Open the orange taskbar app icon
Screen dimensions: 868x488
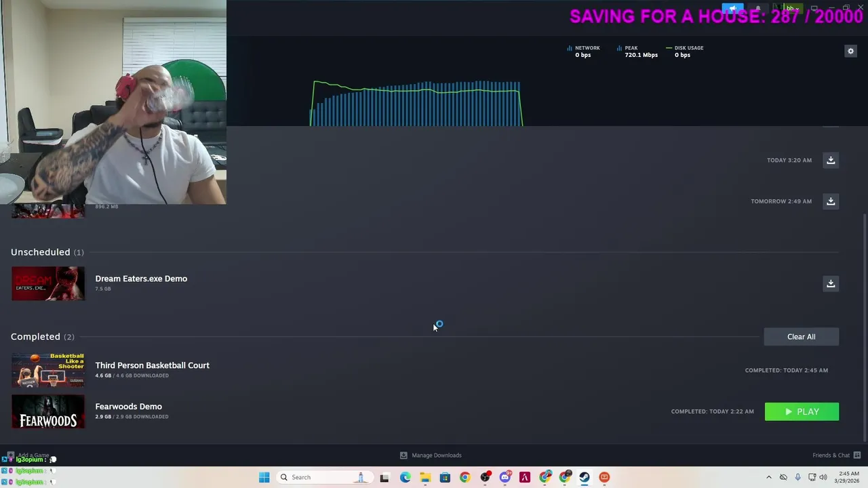[x=604, y=477]
